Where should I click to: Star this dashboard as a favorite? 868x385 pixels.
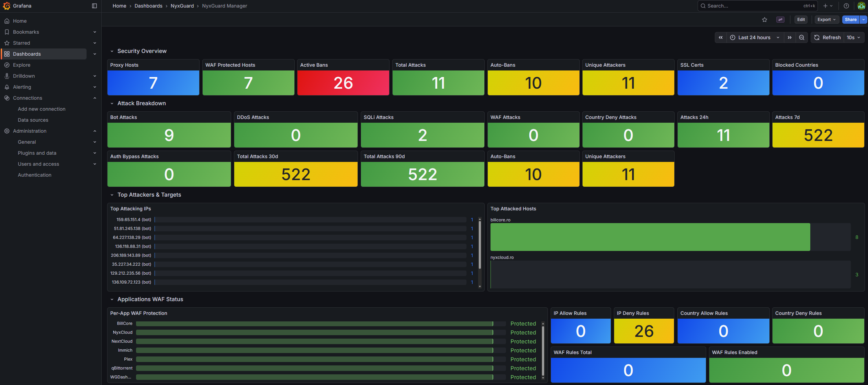tap(765, 20)
